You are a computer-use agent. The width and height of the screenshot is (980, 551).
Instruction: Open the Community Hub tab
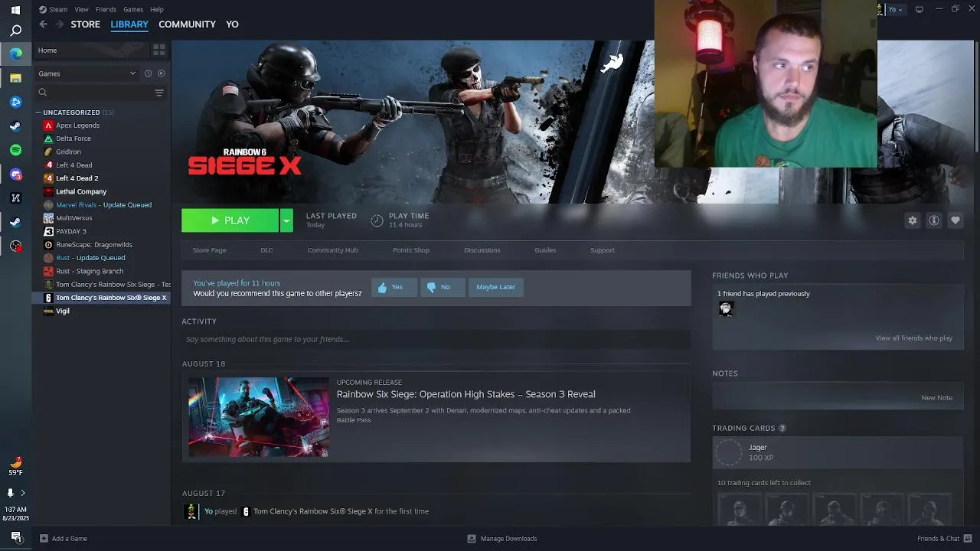(332, 250)
